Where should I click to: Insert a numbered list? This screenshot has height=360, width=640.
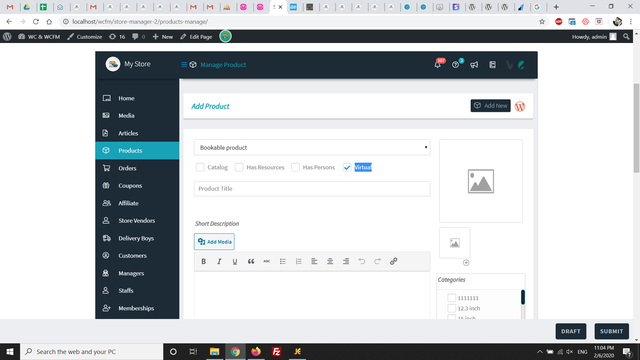pyautogui.click(x=298, y=261)
